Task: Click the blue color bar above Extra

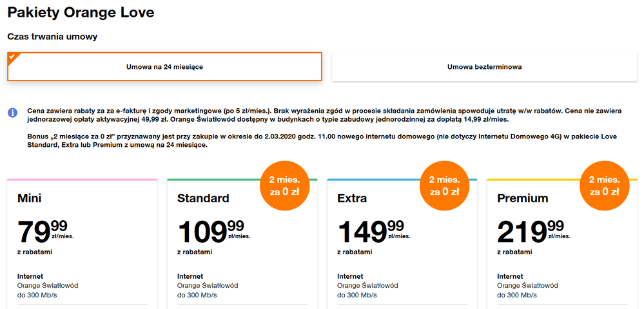Action: (x=374, y=180)
